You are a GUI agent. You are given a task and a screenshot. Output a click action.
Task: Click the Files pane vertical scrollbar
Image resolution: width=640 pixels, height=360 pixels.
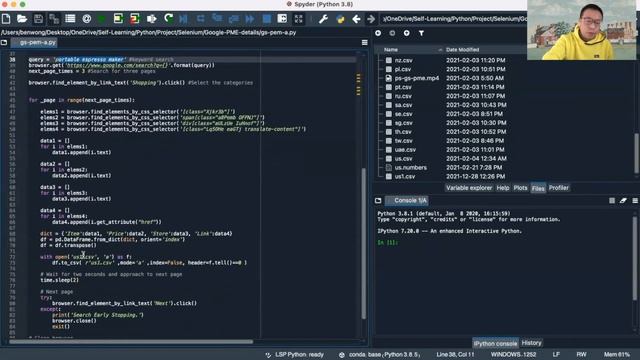[x=636, y=153]
